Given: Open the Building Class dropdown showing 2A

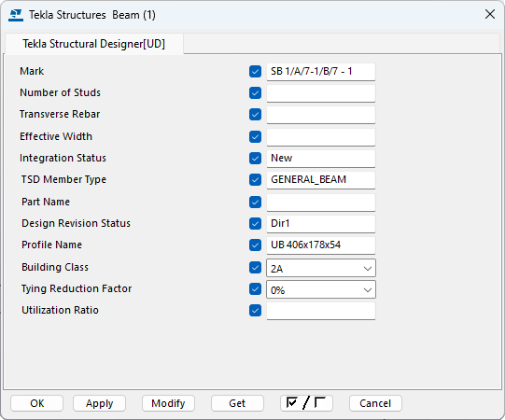Looking at the screenshot, I should [x=321, y=268].
